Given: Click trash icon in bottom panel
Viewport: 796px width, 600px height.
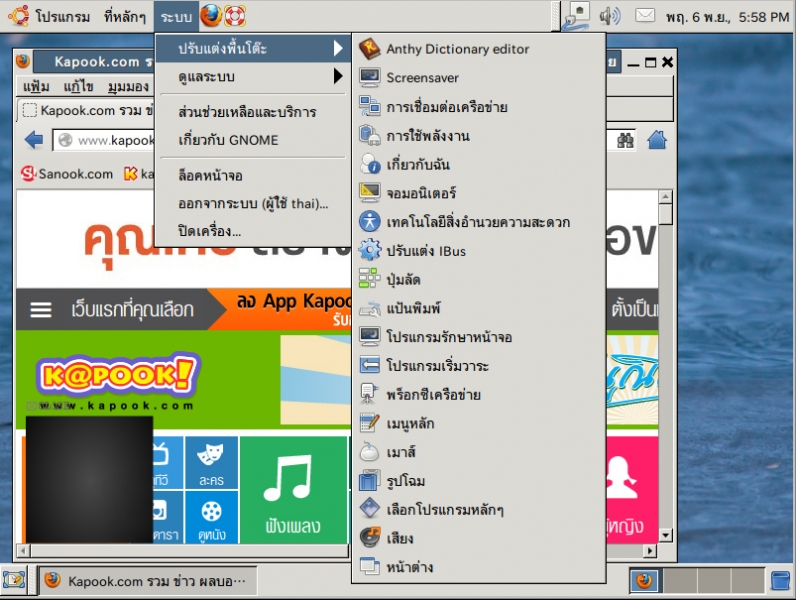Looking at the screenshot, I should point(780,580).
